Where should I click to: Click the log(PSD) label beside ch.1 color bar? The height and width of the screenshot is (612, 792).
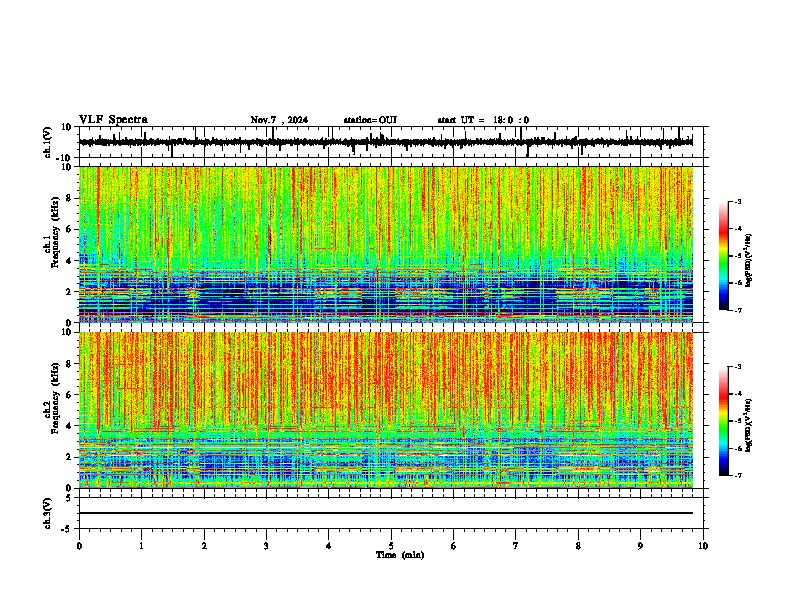pyautogui.click(x=749, y=261)
